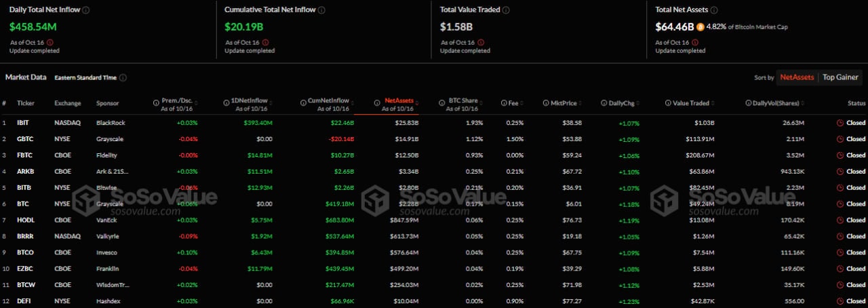Select the Valkyrie sponsor cell

(108, 235)
